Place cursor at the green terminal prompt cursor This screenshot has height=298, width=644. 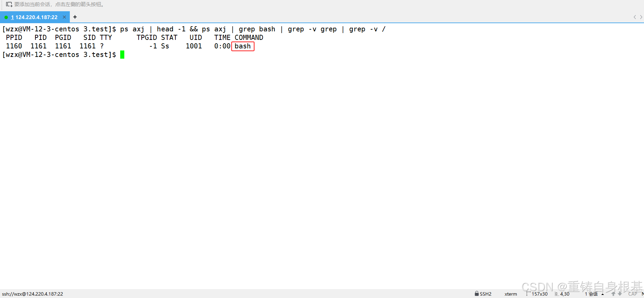pos(122,55)
